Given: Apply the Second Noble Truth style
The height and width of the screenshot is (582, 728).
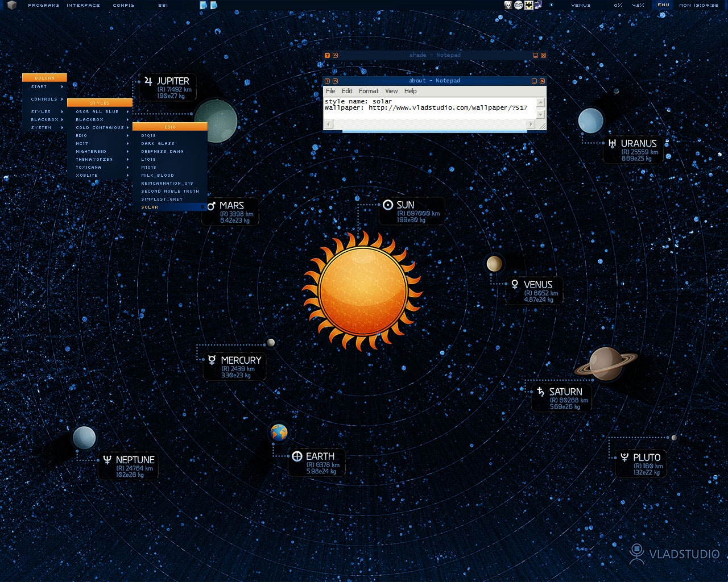Looking at the screenshot, I should [170, 192].
